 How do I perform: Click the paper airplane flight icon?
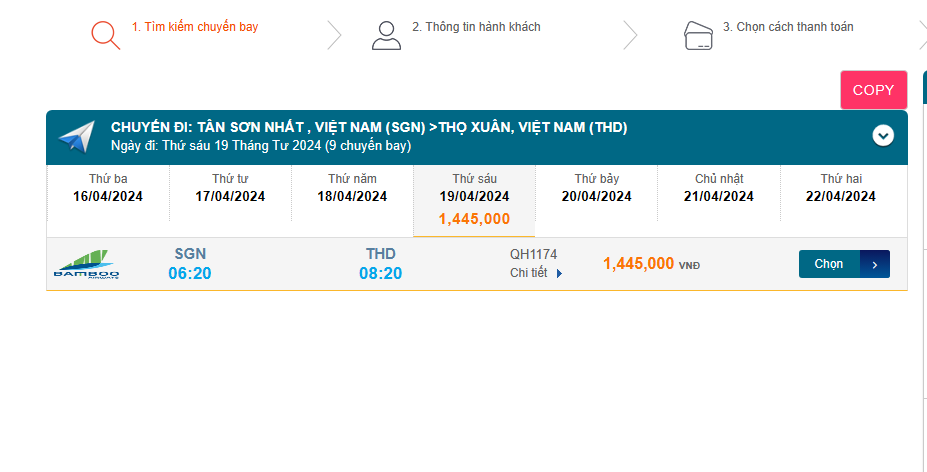pos(76,137)
